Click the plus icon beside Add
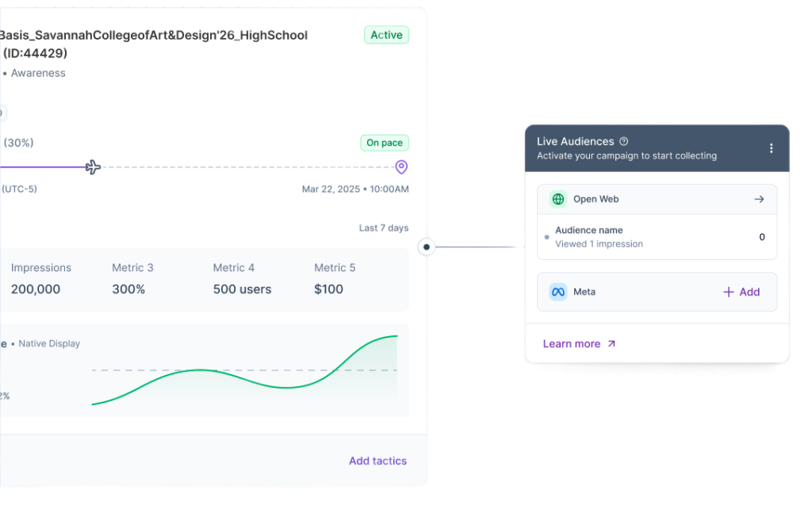Screen dimensions: 812x520 pyautogui.click(x=728, y=292)
